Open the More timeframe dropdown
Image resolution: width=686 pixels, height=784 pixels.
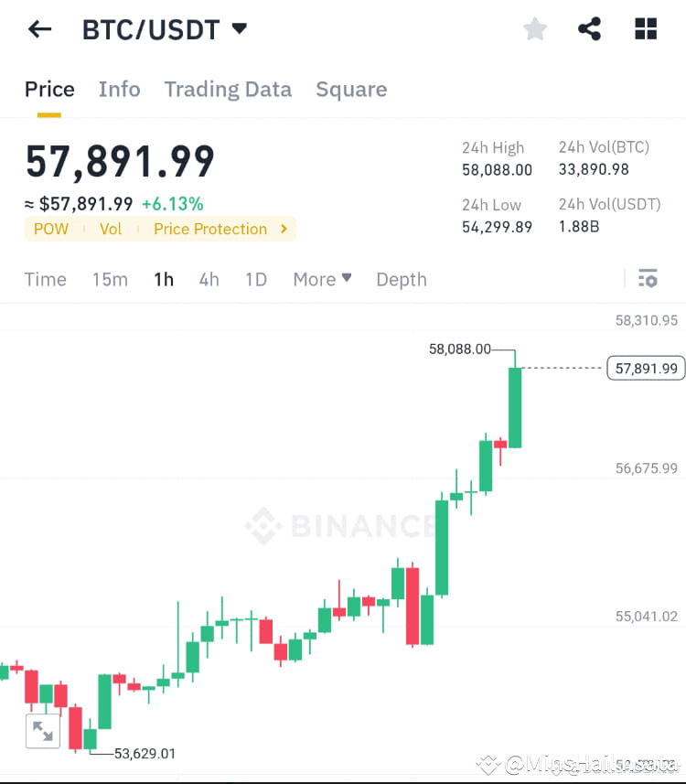tap(322, 279)
